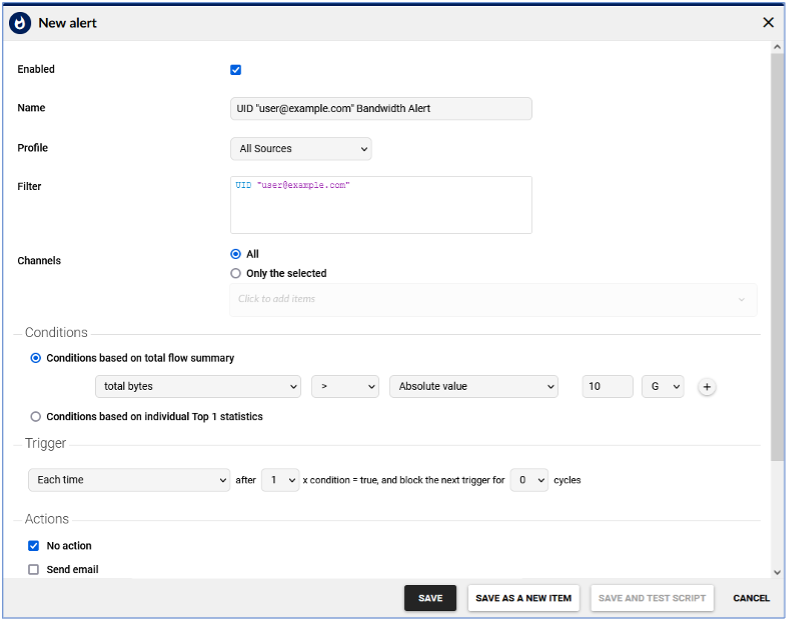Click the app logo in title bar
Viewport: 788px width, 620px height.
tap(20, 22)
